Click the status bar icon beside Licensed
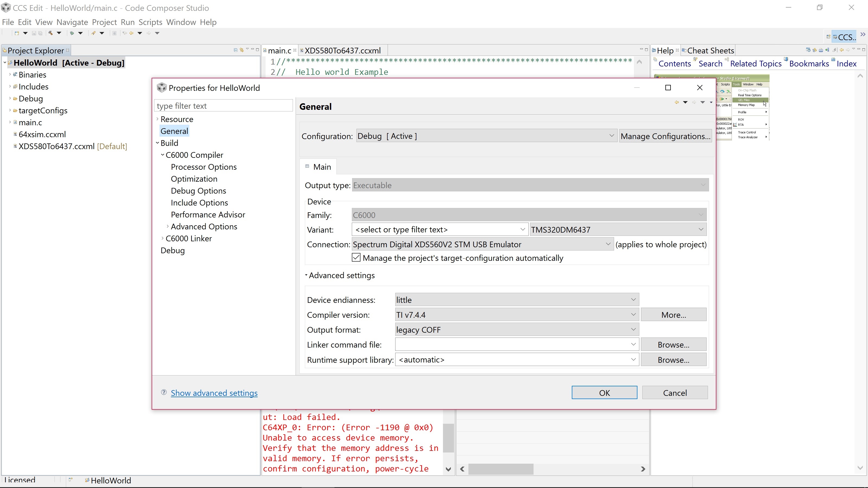The height and width of the screenshot is (488, 868). (x=71, y=480)
